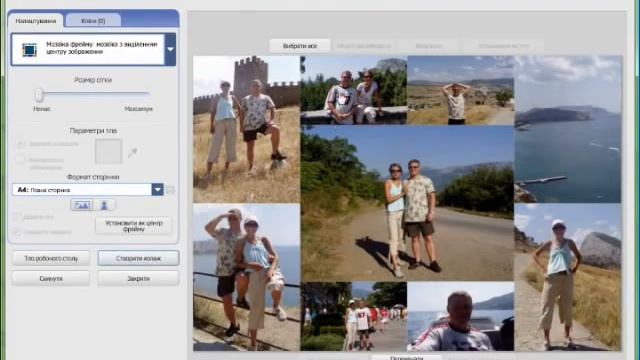Select the man selfie on boat photo
This screenshot has width=640, height=360.
coord(460,316)
